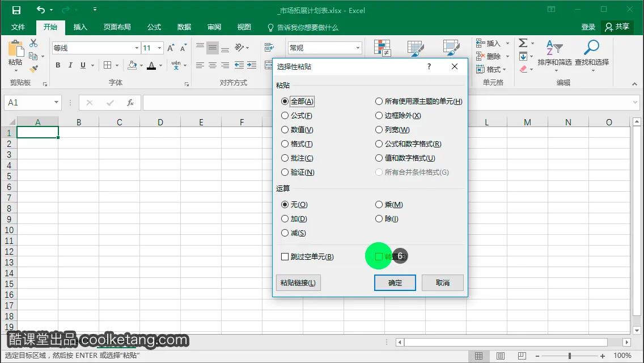644x363 pixels.
Task: Select the 加(D) operation radio button
Action: (294, 219)
